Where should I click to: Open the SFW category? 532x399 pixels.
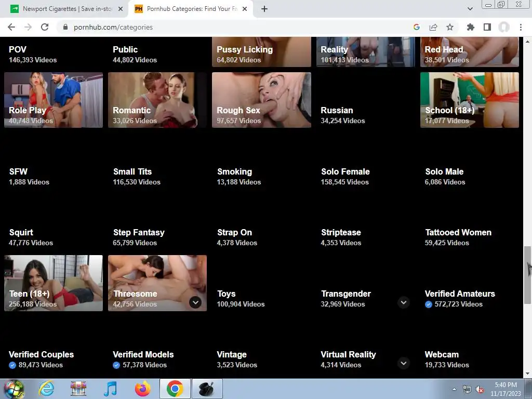(x=18, y=171)
